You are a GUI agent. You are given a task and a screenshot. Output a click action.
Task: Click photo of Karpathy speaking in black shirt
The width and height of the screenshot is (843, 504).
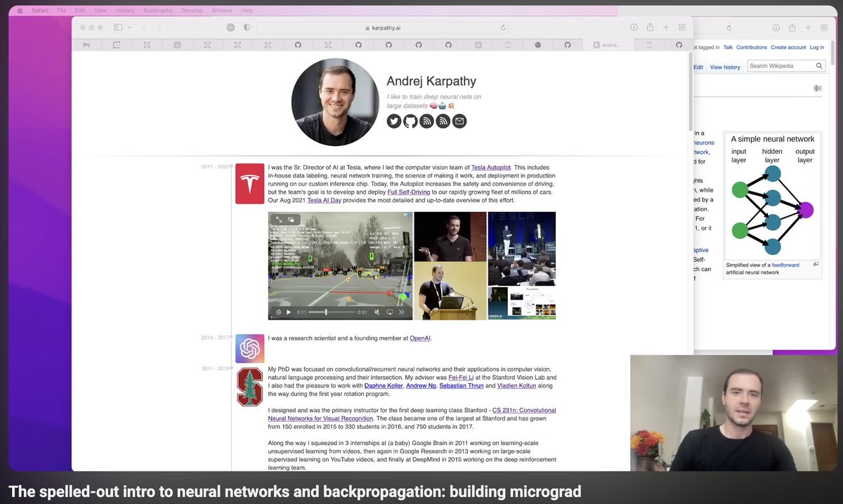(x=450, y=236)
